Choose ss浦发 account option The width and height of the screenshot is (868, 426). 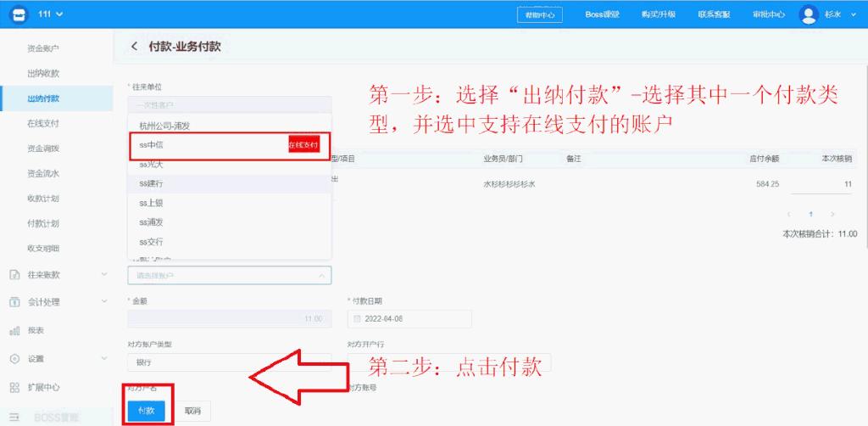[x=230, y=222]
